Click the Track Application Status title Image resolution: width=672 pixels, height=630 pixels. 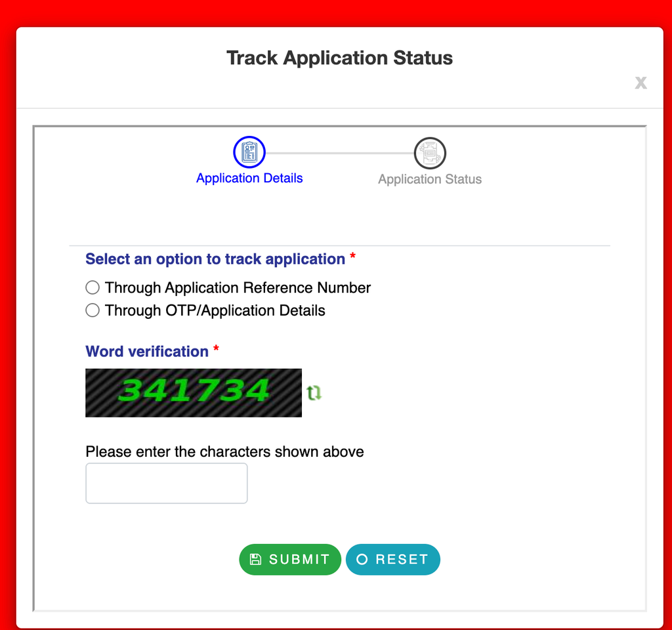pyautogui.click(x=339, y=58)
